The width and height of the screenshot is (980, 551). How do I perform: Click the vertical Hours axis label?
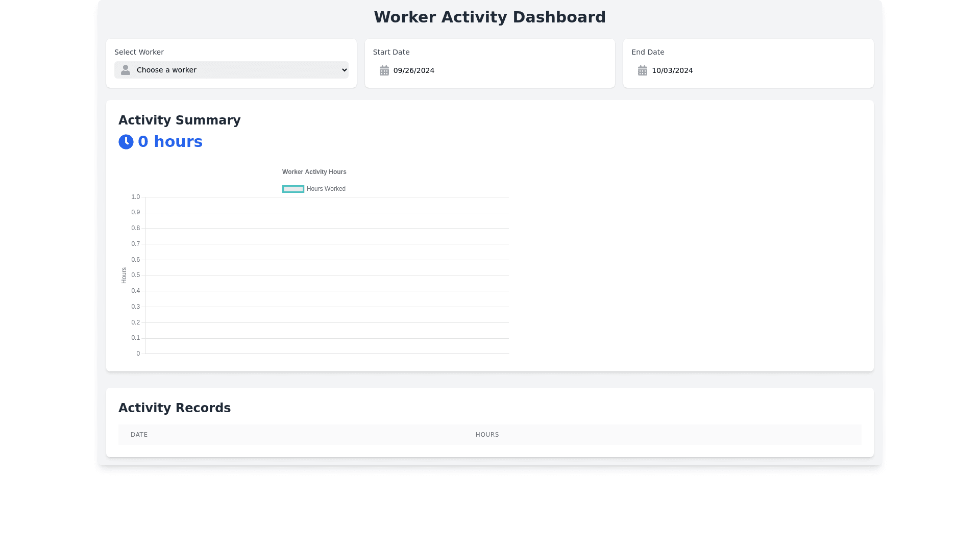click(124, 275)
